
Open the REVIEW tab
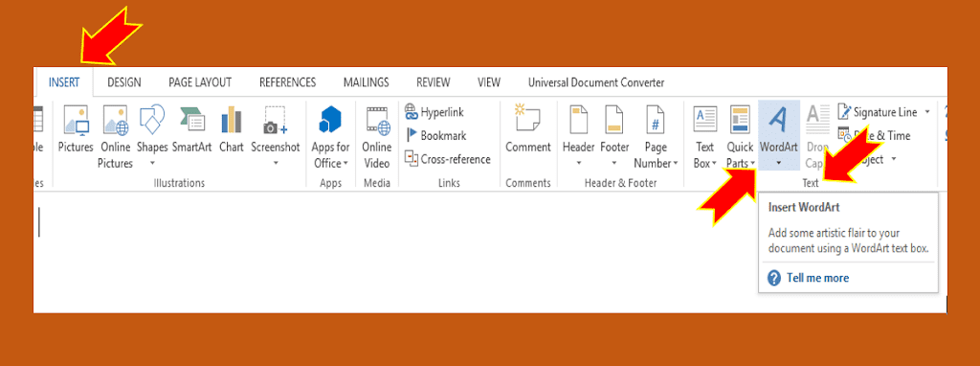click(434, 82)
